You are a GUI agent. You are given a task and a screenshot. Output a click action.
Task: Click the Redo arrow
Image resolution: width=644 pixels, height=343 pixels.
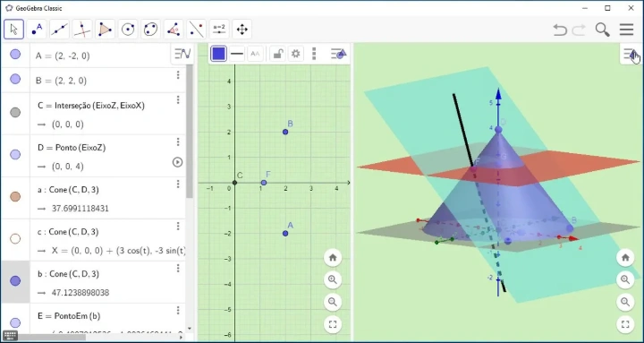579,30
